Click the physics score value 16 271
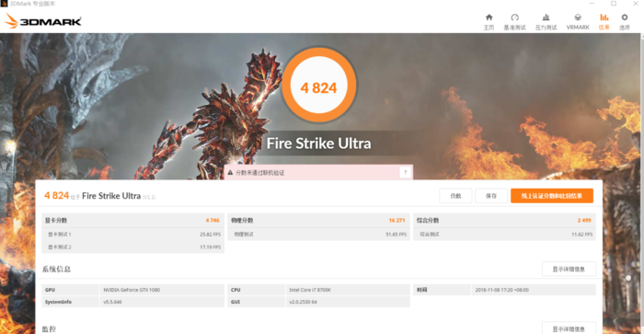This screenshot has width=644, height=334. point(397,221)
